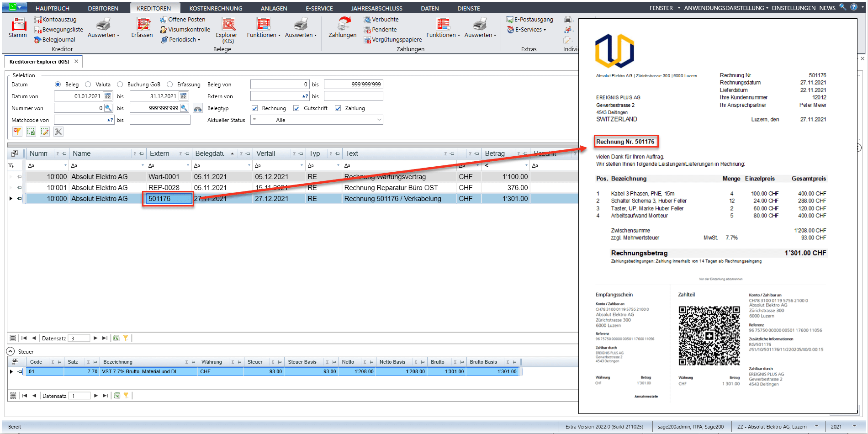Open Offene Posten
Screen dimensions: 868x434
click(183, 20)
